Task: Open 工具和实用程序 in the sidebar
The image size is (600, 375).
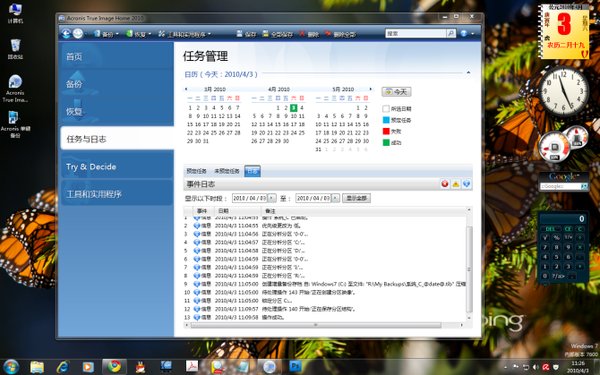Action: pos(117,194)
